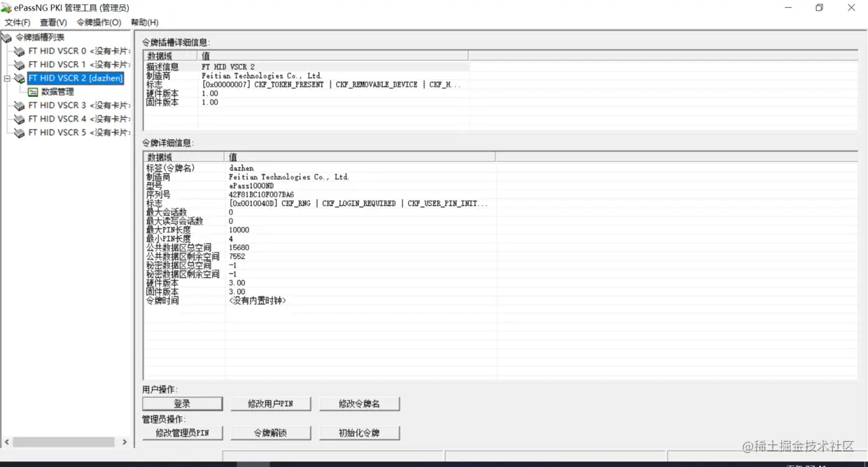Click the 令牌解锁 button

click(x=270, y=433)
